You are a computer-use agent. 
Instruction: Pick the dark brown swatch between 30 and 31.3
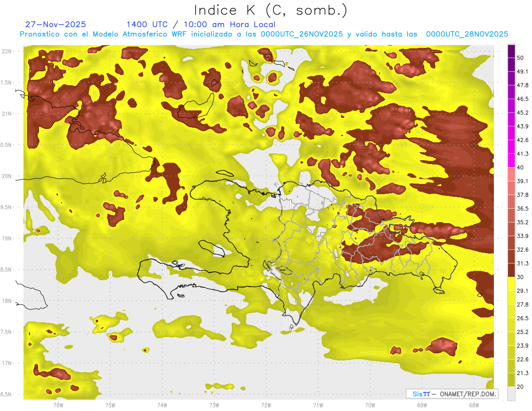511,270
